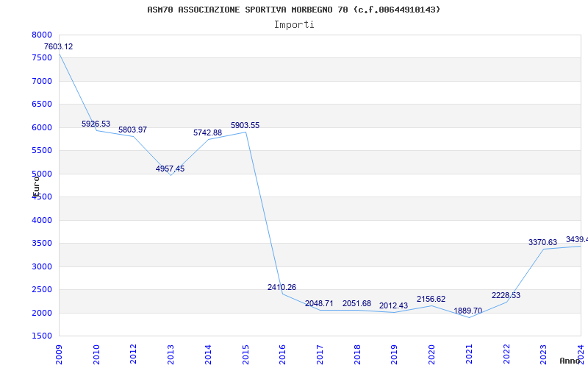The height and width of the screenshot is (368, 588).
Task: Click the 5926.53 data label
Action: click(x=96, y=124)
